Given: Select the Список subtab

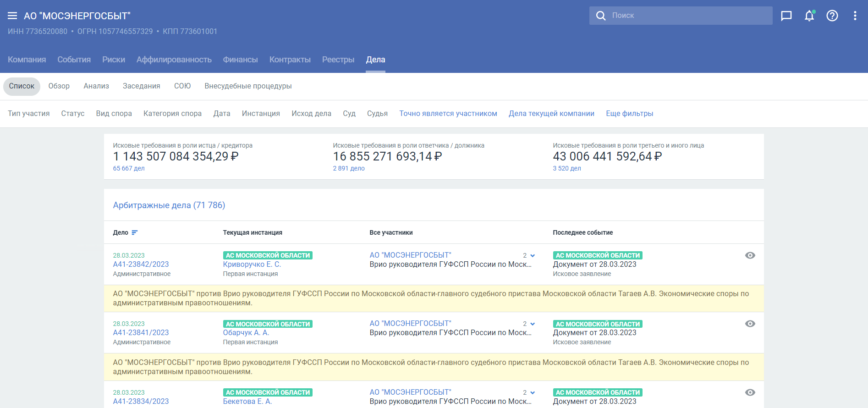Looking at the screenshot, I should (22, 86).
